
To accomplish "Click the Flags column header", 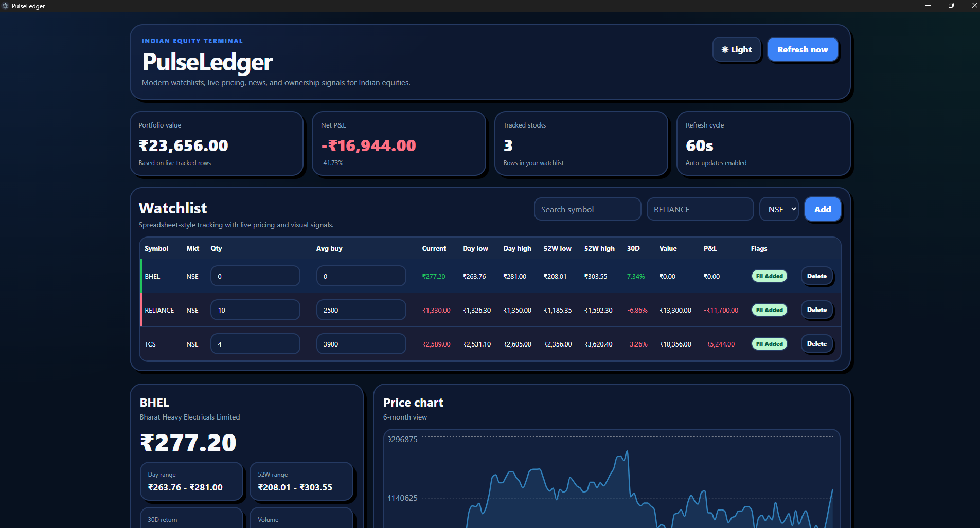I will (x=759, y=248).
